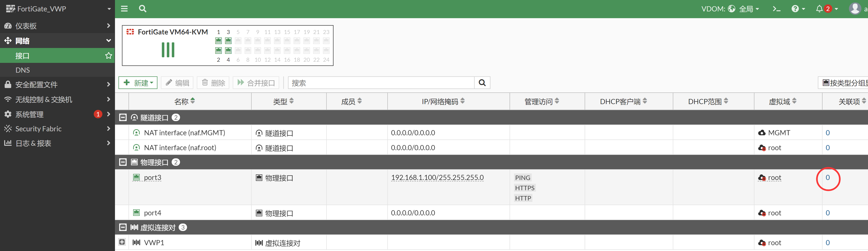Screen dimensions: 868x251
Task: Click into the 搜索 input field
Action: coord(381,83)
